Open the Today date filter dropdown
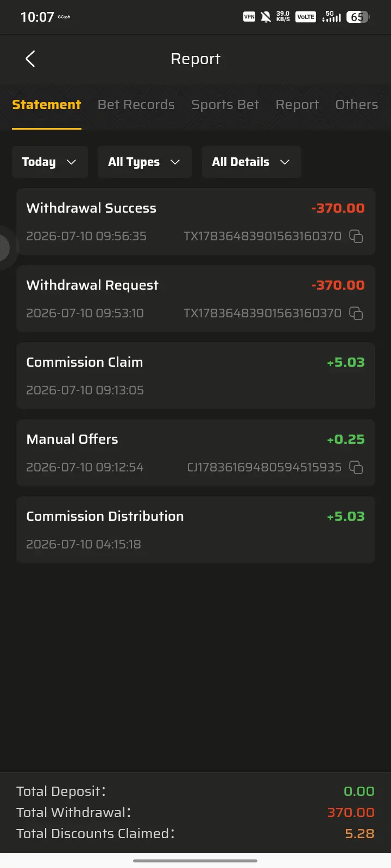 pyautogui.click(x=49, y=162)
